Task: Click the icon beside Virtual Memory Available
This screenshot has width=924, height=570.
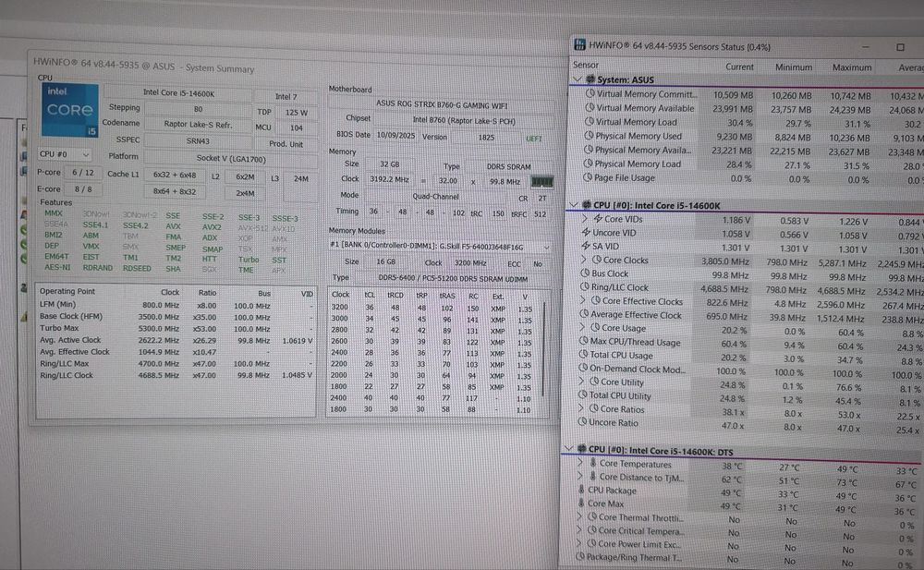Action: coord(590,107)
